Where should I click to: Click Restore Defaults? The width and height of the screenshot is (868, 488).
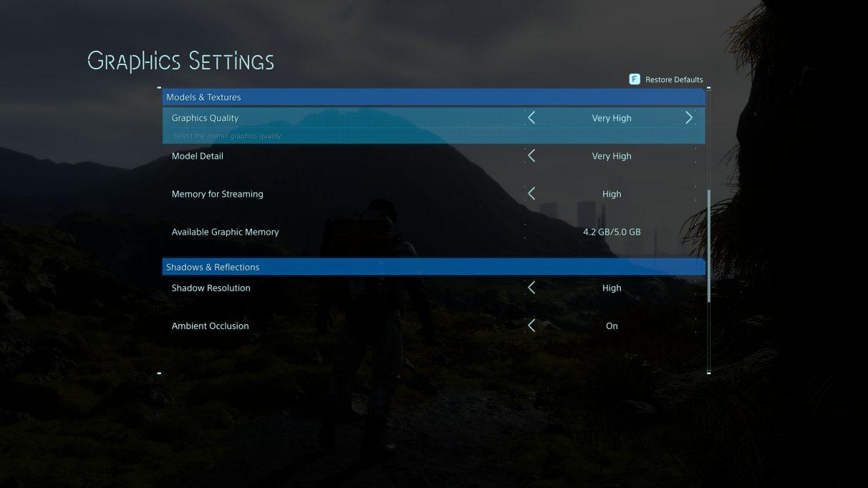point(674,79)
